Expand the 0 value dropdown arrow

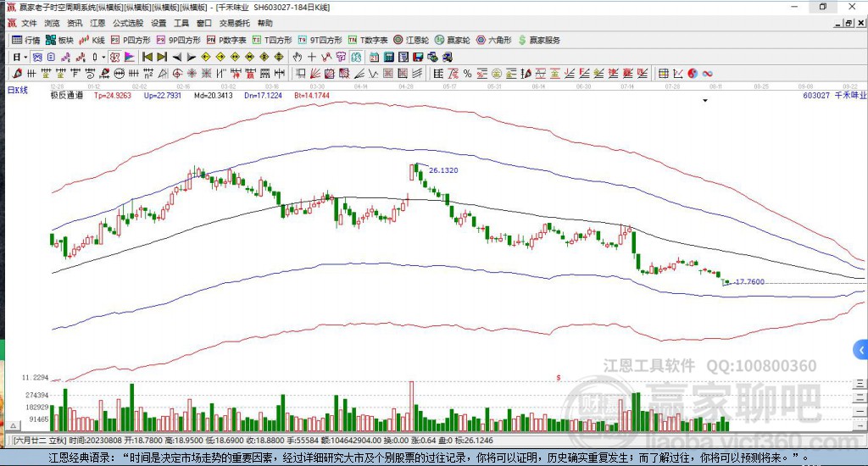[103, 57]
